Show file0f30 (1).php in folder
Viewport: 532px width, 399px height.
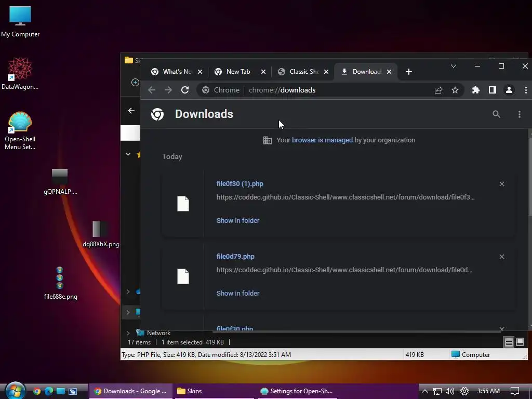tap(238, 220)
